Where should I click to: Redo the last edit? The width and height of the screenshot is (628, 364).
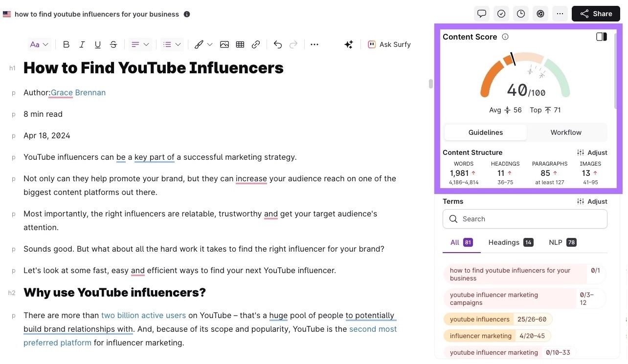click(x=293, y=44)
